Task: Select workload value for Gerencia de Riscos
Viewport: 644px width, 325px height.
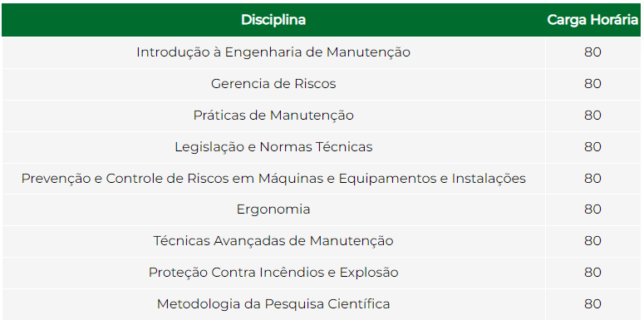Action: (592, 84)
